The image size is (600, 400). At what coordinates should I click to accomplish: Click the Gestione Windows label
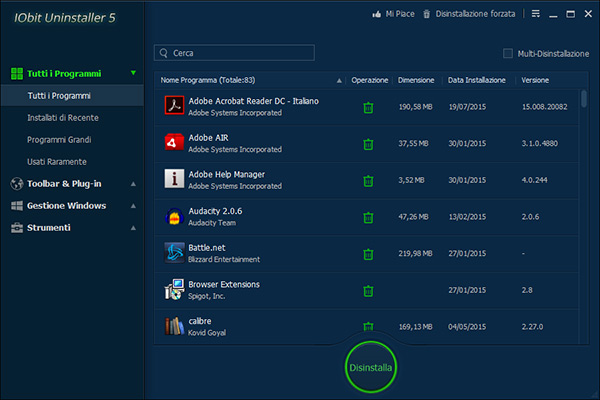click(67, 206)
